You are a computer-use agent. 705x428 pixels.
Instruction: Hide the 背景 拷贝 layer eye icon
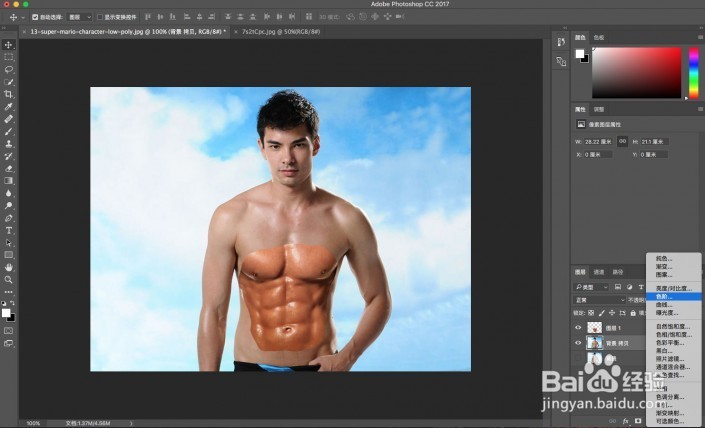click(578, 343)
